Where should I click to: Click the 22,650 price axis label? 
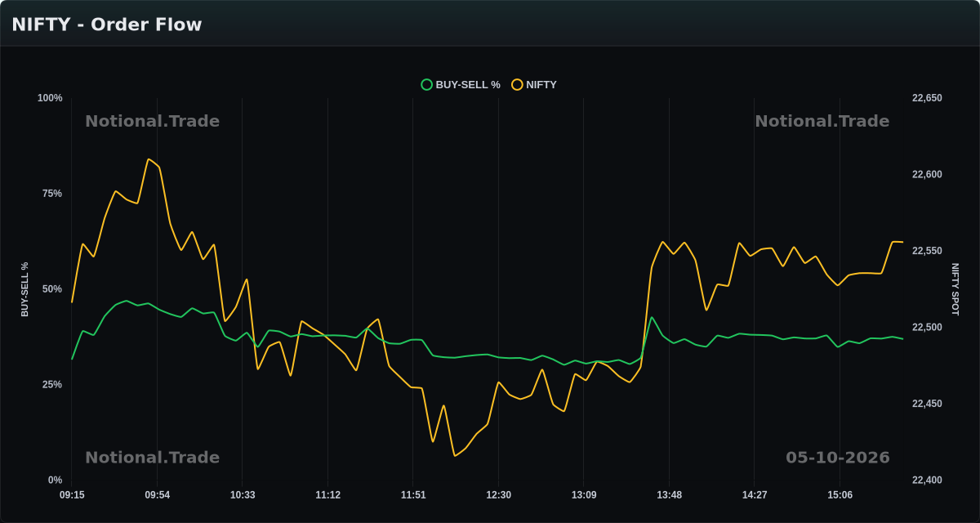(927, 98)
